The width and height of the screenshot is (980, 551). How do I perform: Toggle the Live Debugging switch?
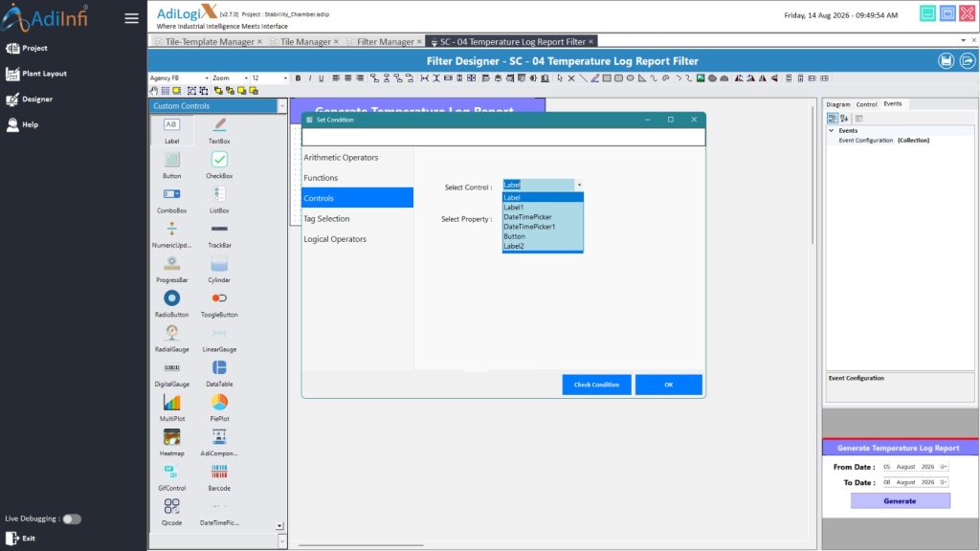click(71, 518)
